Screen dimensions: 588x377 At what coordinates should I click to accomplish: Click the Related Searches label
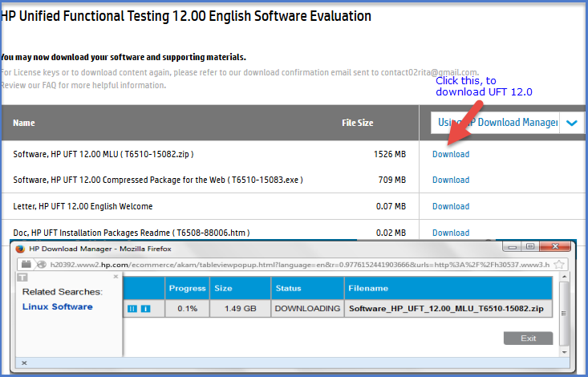coord(63,292)
